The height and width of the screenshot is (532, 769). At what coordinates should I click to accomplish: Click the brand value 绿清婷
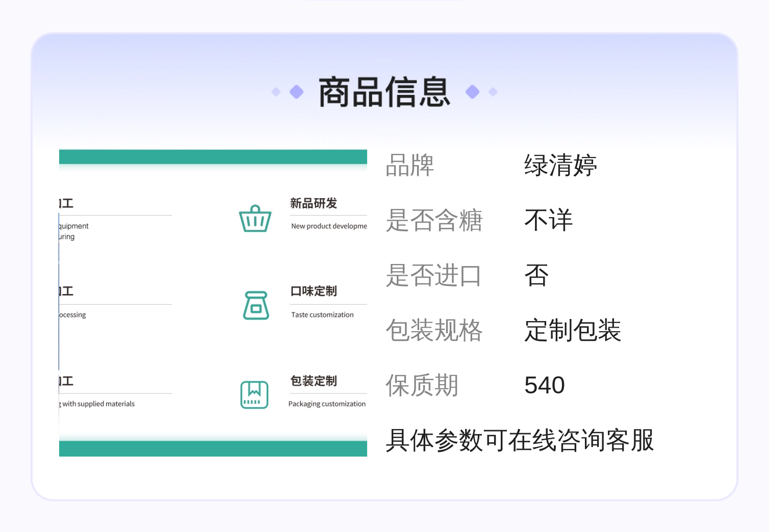click(560, 166)
